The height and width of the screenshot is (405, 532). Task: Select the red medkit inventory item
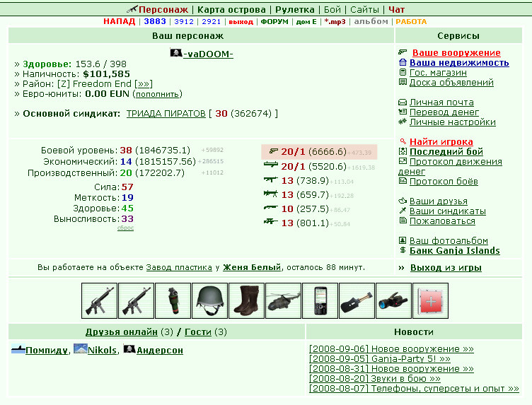click(431, 301)
